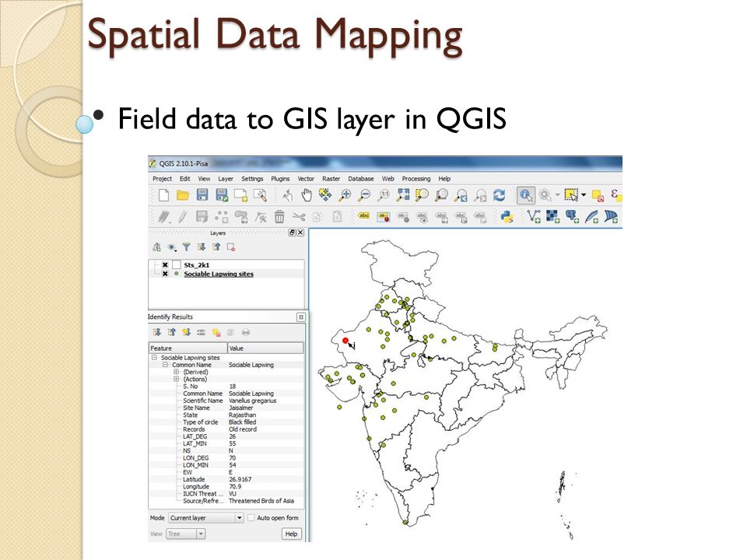Click the red highlighted point on the map
Screen dimensions: 747x560
coord(345,341)
